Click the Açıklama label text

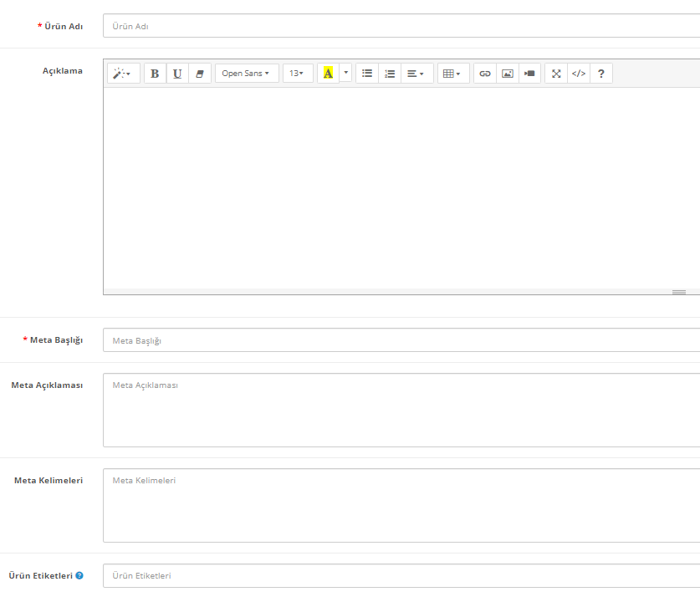[x=63, y=71]
